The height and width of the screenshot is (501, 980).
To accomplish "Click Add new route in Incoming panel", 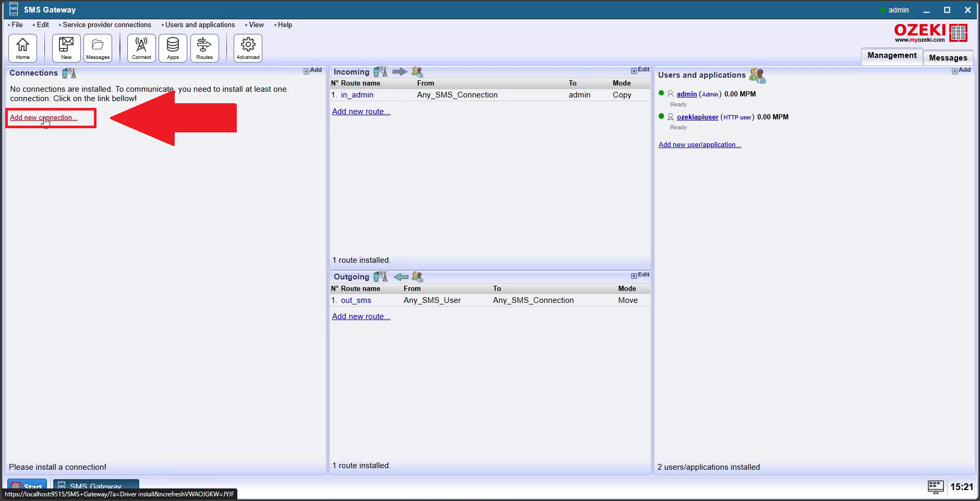I will pyautogui.click(x=361, y=112).
